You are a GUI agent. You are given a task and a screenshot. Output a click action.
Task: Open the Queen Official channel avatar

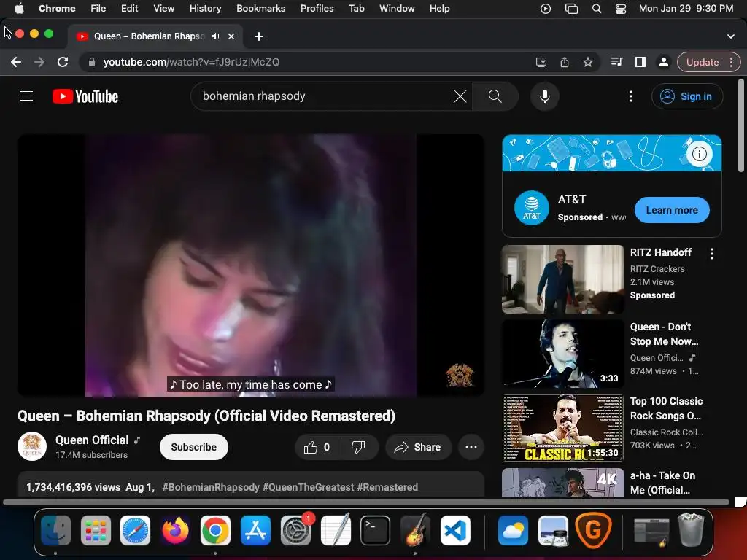pos(32,446)
